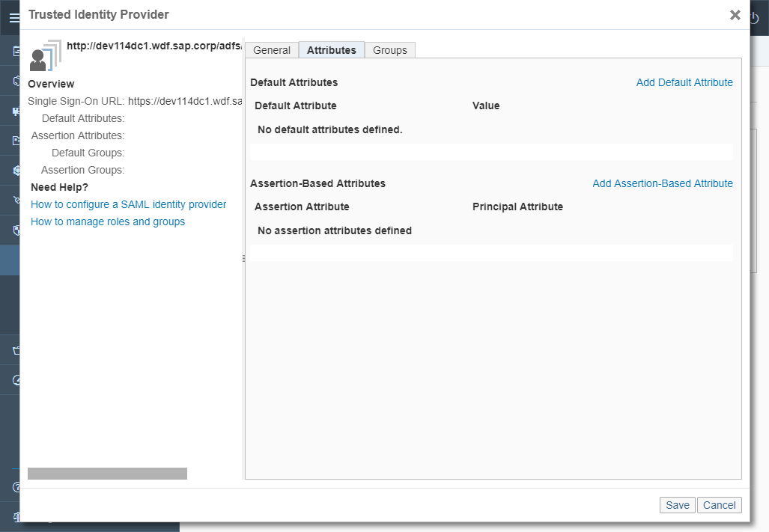Click the splitter handle between panels

pos(243,258)
